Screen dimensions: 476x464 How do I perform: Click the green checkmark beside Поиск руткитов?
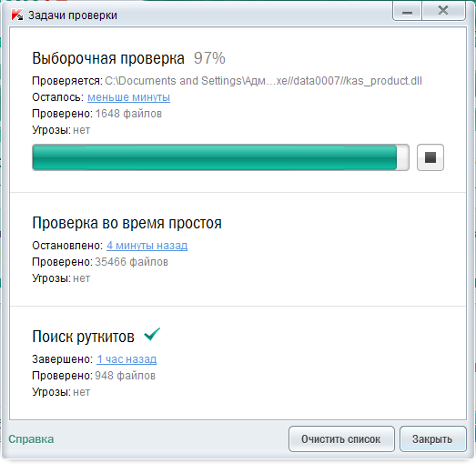point(152,335)
